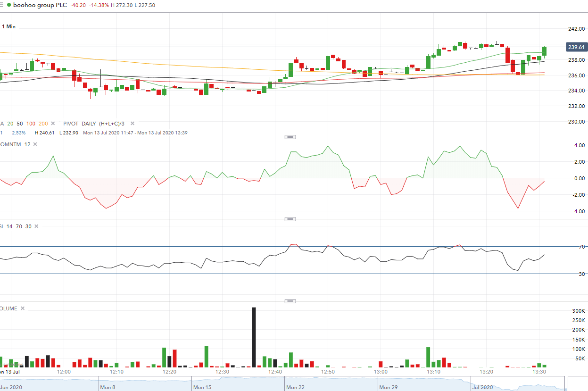Open the 1 Min timeframe selector
This screenshot has height=391, width=588.
pos(8,27)
